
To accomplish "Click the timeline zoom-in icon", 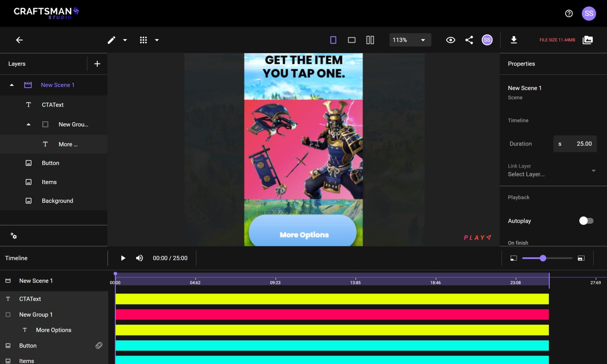I will click(581, 258).
